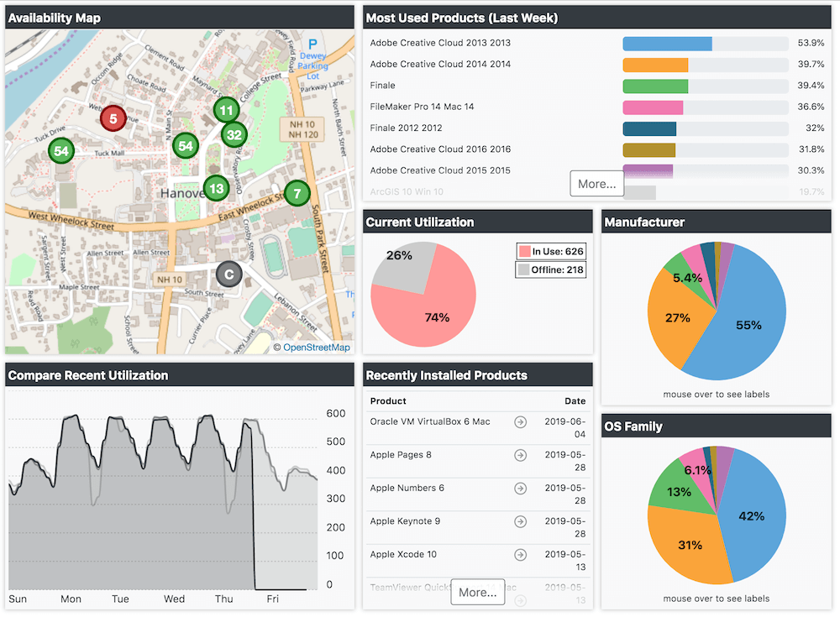The height and width of the screenshot is (617, 840).
Task: Select the green map marker 11
Action: click(225, 110)
